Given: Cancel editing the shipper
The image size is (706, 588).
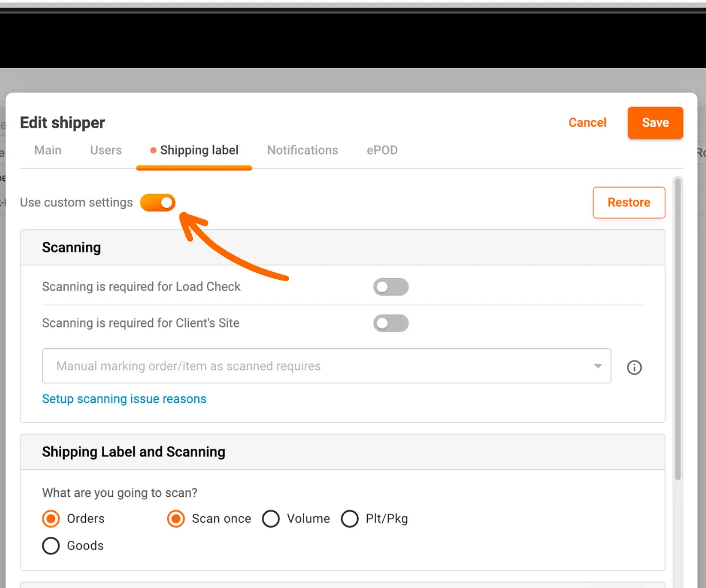Looking at the screenshot, I should pyautogui.click(x=587, y=123).
